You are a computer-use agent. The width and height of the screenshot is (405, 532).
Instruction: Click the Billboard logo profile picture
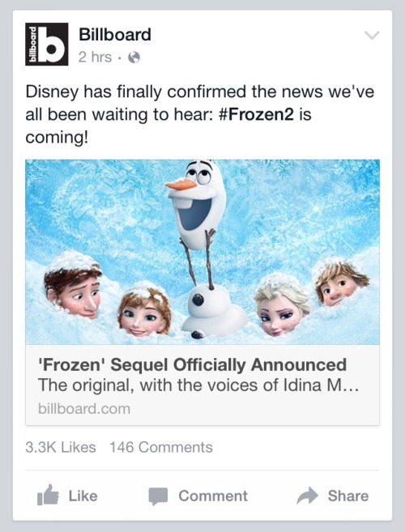click(x=46, y=44)
